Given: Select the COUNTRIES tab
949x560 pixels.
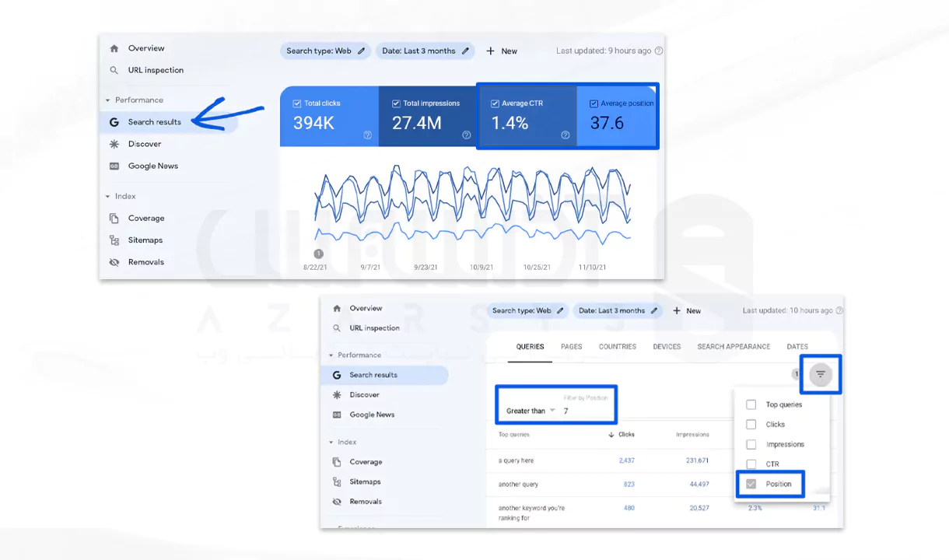Looking at the screenshot, I should [617, 347].
